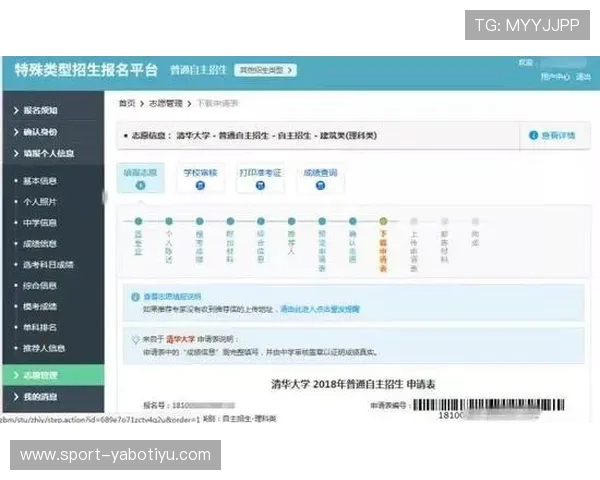
Task: Click the 推荐人 step node
Action: [291, 221]
